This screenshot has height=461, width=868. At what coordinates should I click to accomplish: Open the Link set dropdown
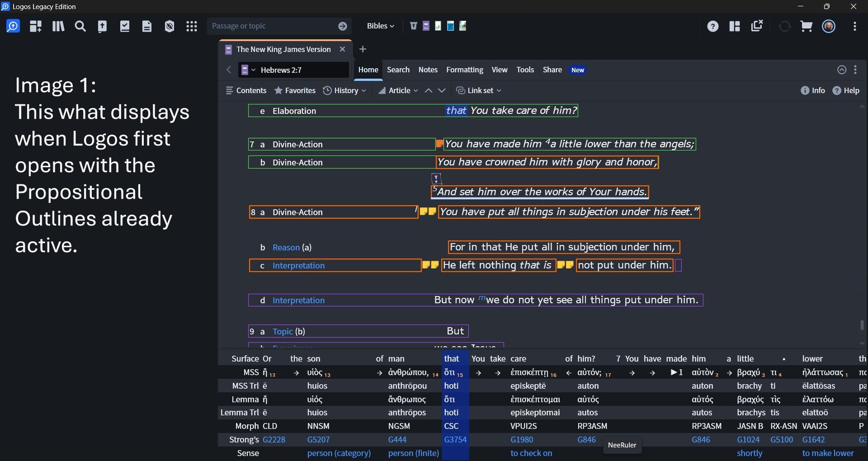tap(479, 90)
